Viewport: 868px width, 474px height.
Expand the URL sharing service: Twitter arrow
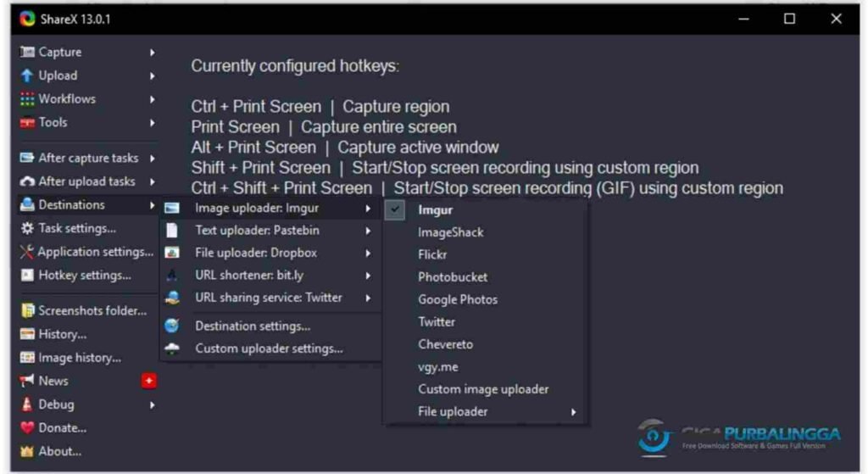[368, 298]
